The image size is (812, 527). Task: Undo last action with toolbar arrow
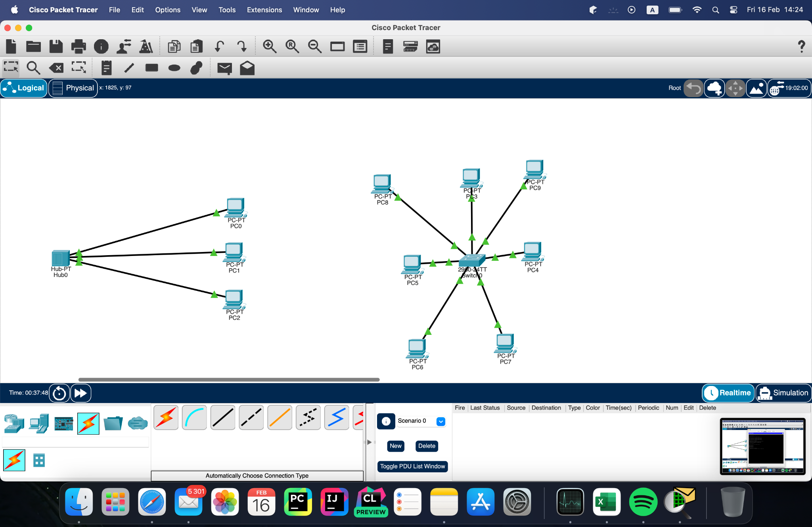[x=219, y=46]
